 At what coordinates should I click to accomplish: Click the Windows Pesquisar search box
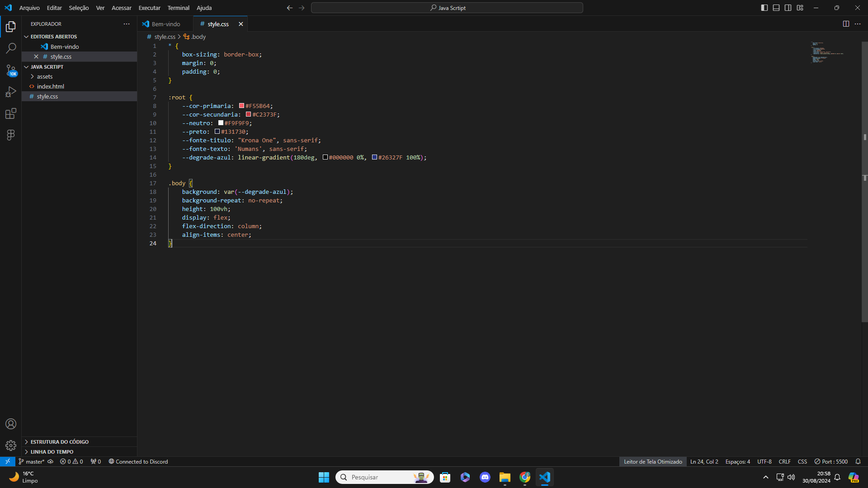pos(385,477)
